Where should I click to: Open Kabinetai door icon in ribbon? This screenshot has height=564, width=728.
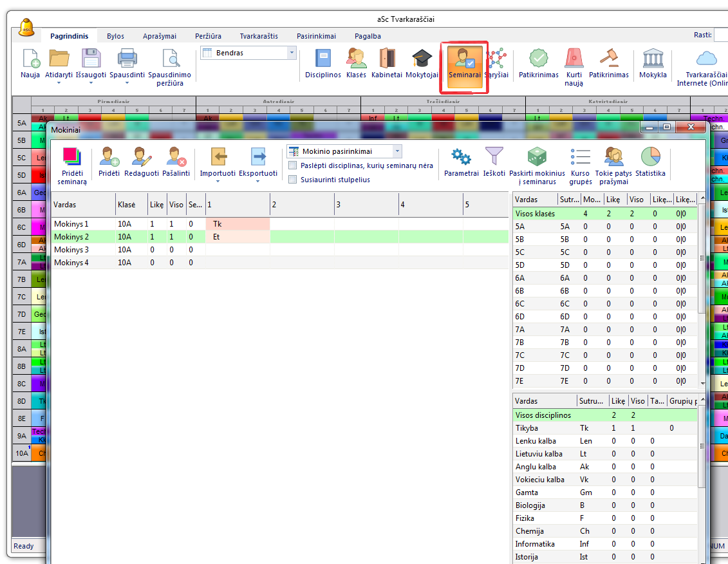tap(387, 59)
